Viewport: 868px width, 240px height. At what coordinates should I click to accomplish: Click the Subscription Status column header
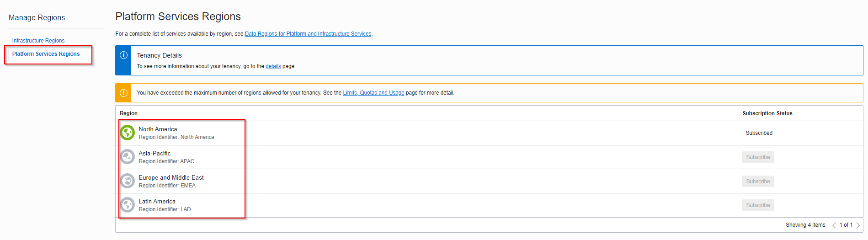coord(767,113)
